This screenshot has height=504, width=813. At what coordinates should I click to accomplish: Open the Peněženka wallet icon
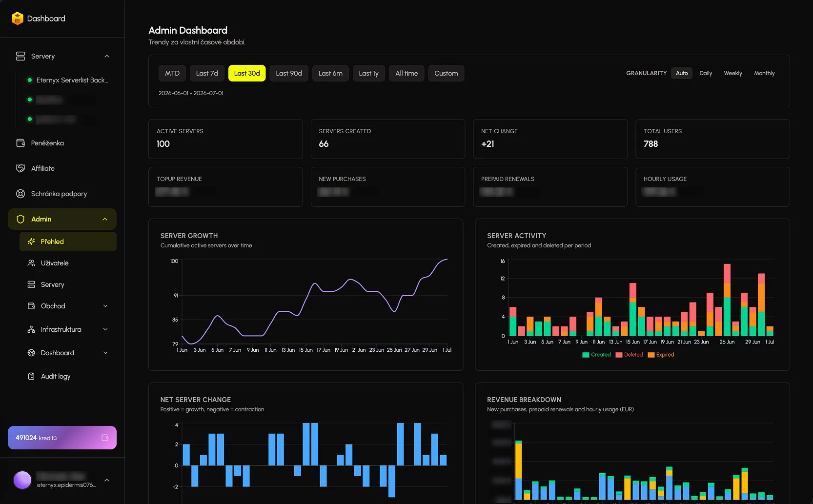coord(20,143)
